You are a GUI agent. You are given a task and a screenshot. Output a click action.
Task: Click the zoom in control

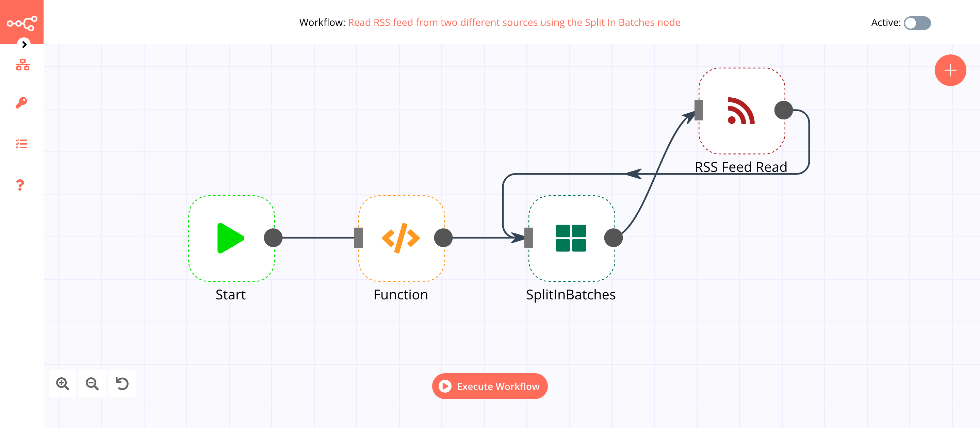[x=63, y=384]
